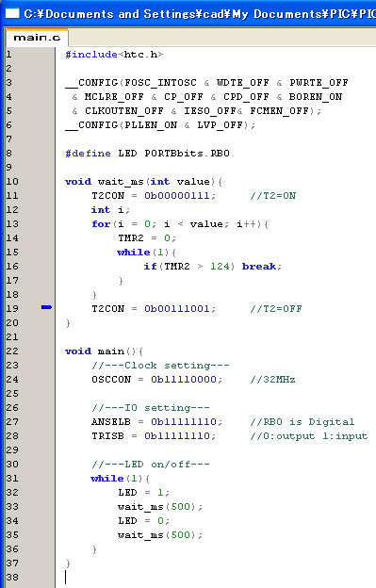
Task: Click the TRISB assignment line
Action: (x=154, y=436)
